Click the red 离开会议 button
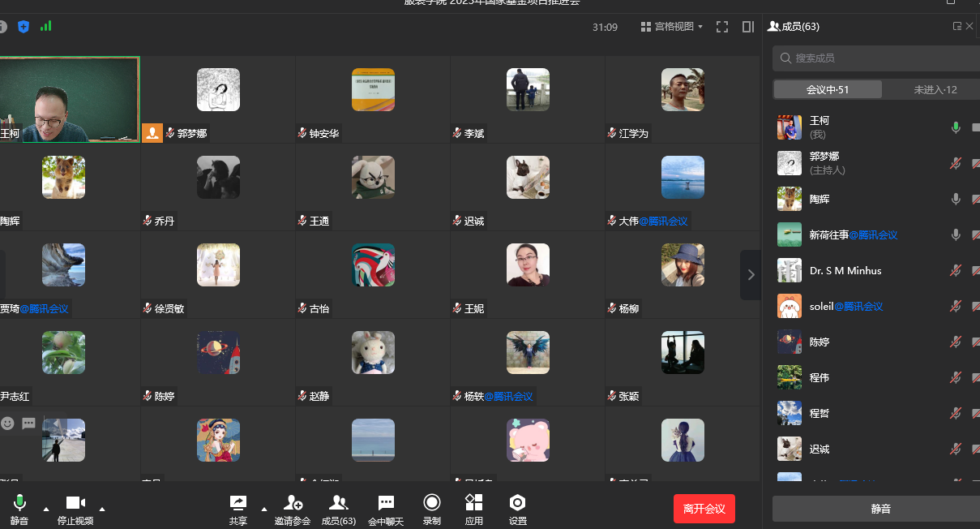 [704, 509]
